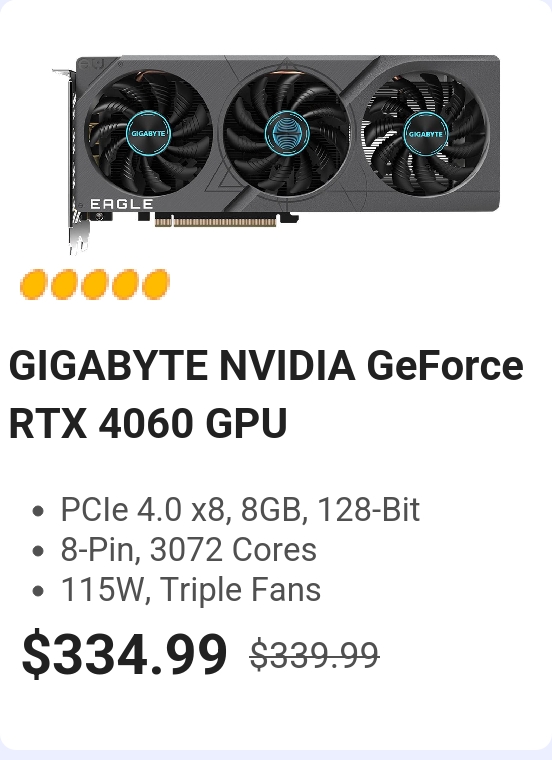Click the center fan's globe emblem hub
This screenshot has height=760, width=552.
[x=287, y=133]
